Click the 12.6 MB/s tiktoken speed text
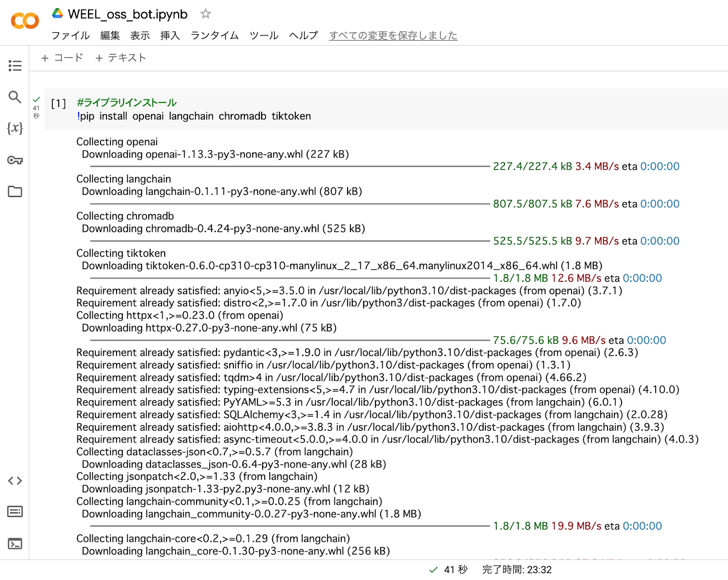728x580 pixels. [576, 278]
